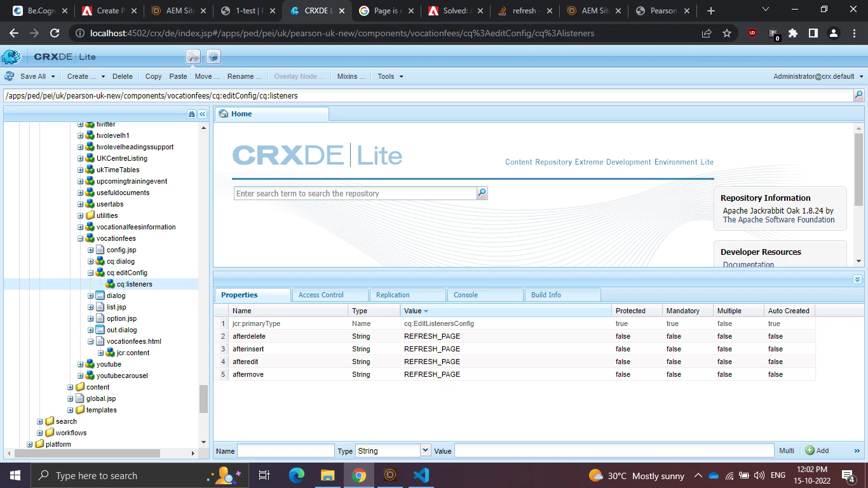Collapse the cq:editConfig tree node
868x488 pixels.
click(91, 273)
